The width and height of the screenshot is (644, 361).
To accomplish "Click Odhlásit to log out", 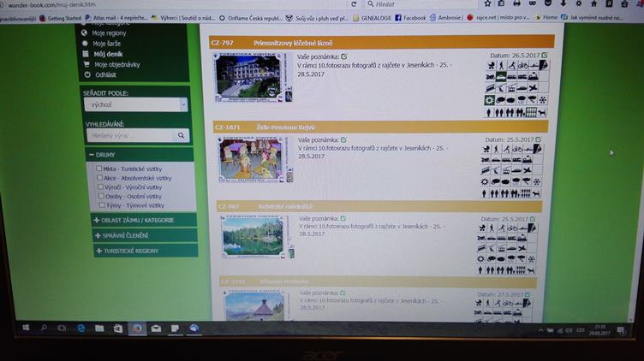I will click(x=105, y=75).
